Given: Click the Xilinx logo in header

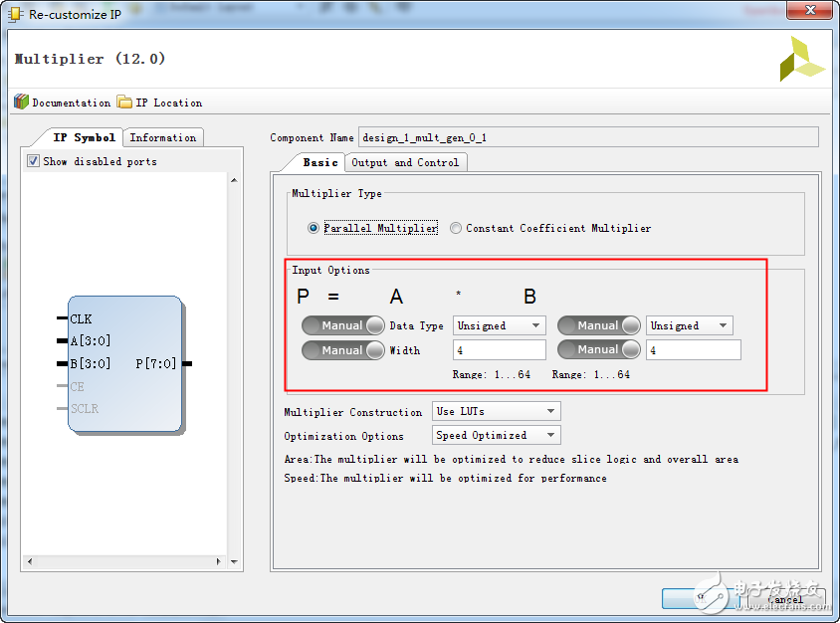Looking at the screenshot, I should click(802, 60).
